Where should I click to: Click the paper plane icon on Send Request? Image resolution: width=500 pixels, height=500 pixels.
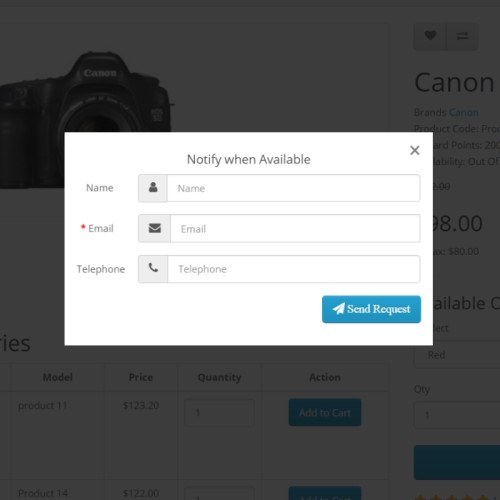[338, 309]
